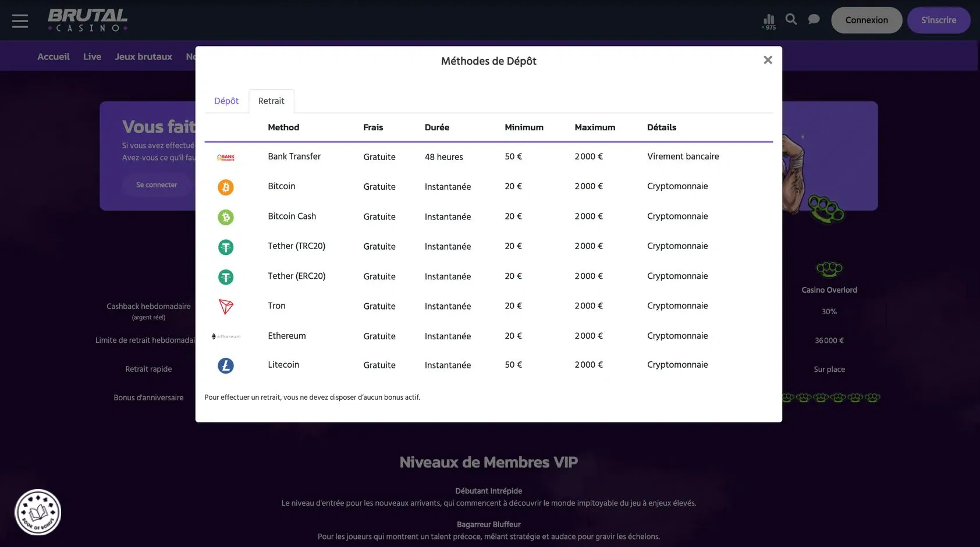The height and width of the screenshot is (547, 980).
Task: Select the Retrait tab
Action: click(271, 101)
